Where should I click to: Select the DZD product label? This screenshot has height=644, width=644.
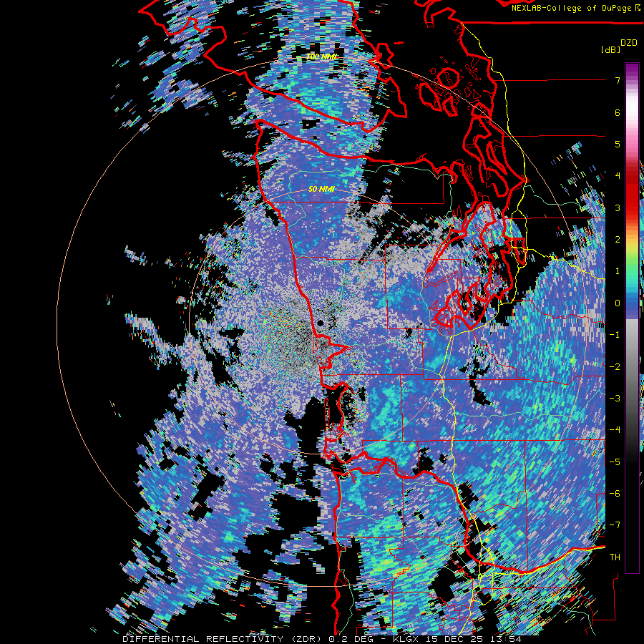[629, 43]
